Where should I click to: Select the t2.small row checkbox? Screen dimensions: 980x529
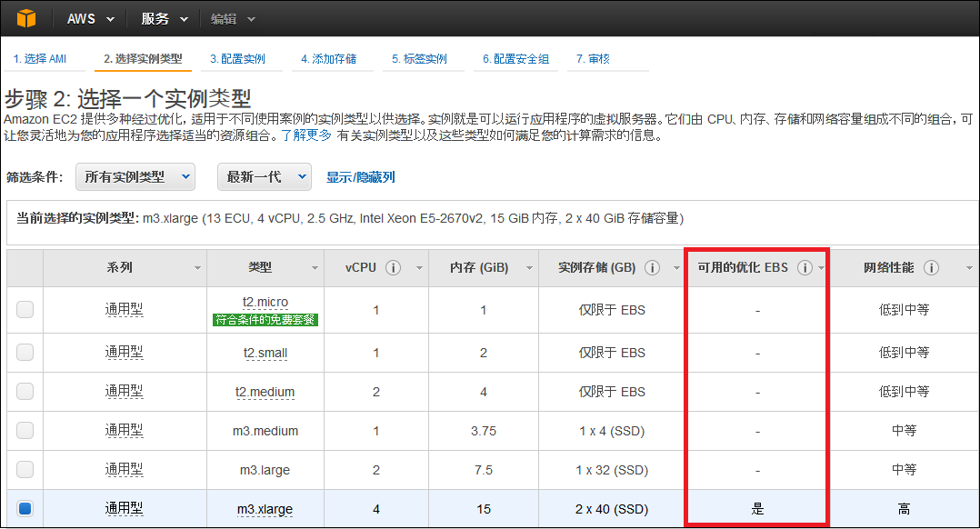click(x=25, y=353)
